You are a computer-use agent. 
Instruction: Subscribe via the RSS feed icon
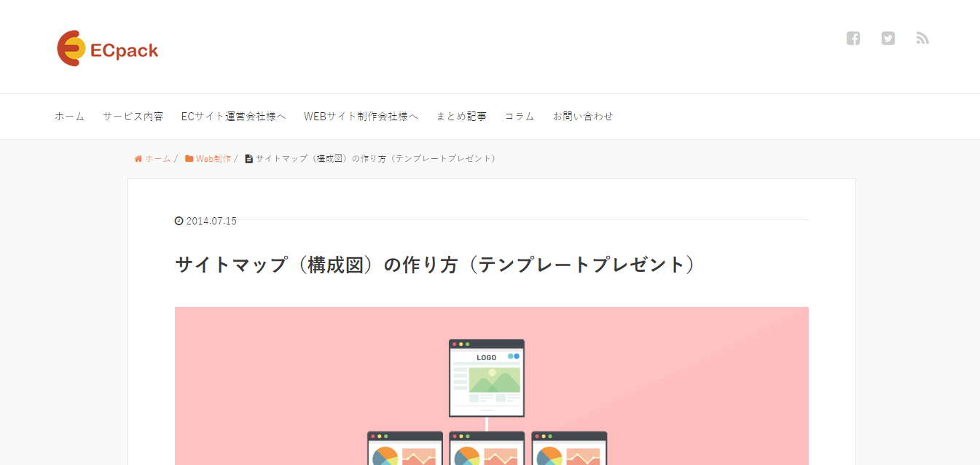point(922,39)
